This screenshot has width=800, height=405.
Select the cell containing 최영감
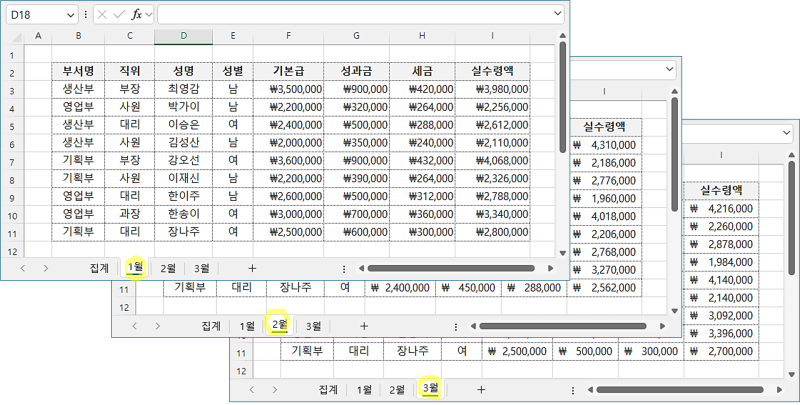point(183,89)
